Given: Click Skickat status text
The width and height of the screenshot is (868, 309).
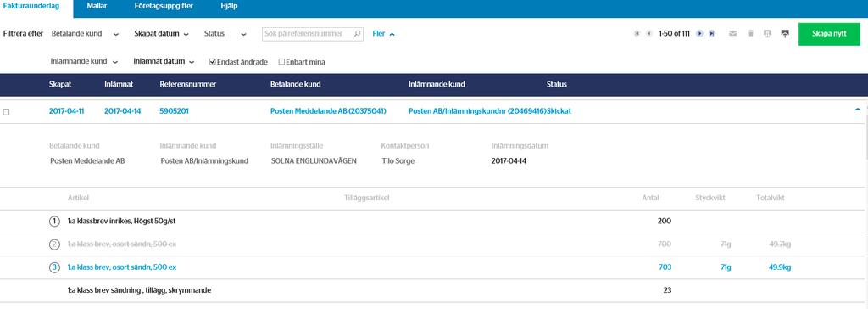Looking at the screenshot, I should pos(559,111).
